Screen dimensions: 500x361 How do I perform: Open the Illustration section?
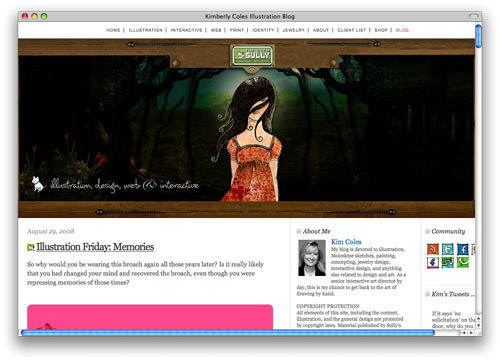click(x=146, y=30)
